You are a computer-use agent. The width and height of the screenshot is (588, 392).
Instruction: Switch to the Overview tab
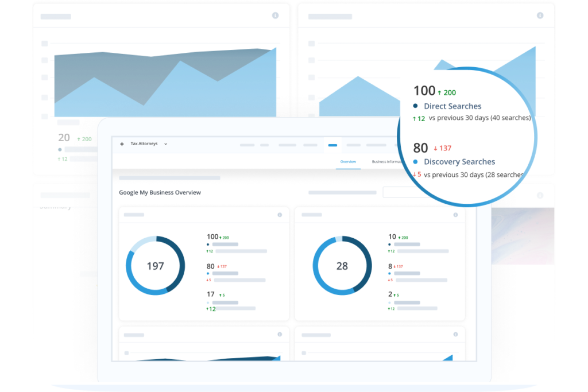click(348, 162)
